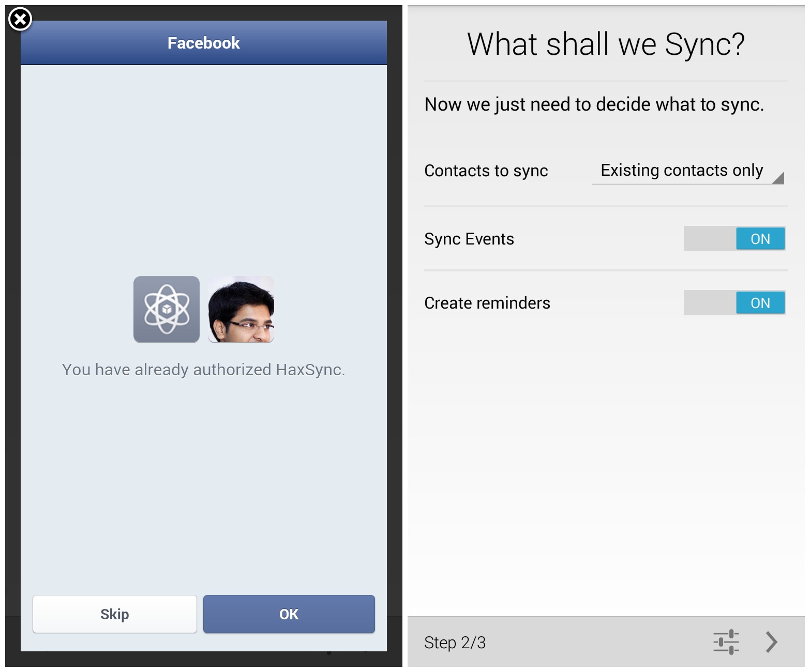Click the already authorized HaxSync message
This screenshot has width=810, height=672.
203,370
